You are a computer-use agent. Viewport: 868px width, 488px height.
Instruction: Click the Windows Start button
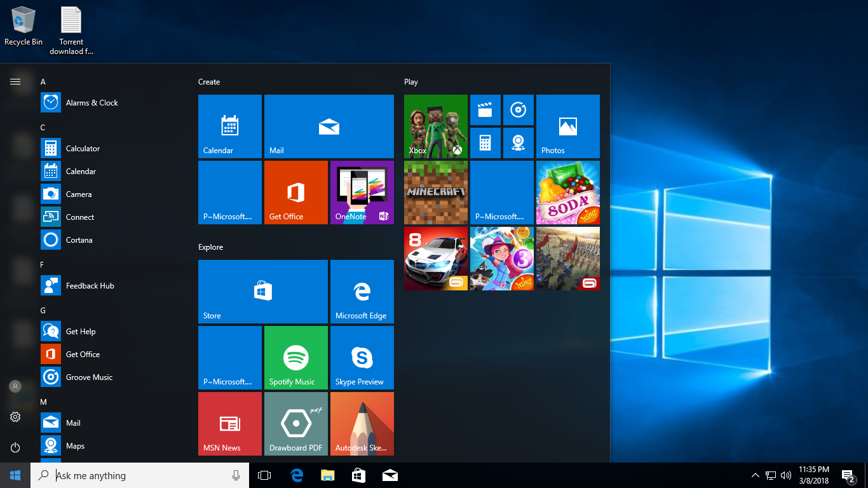pos(15,475)
